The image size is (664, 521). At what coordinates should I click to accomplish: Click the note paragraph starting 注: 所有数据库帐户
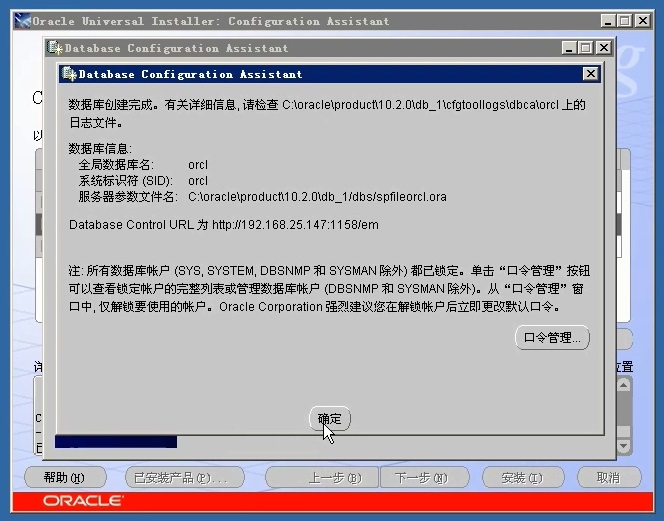coord(329,288)
